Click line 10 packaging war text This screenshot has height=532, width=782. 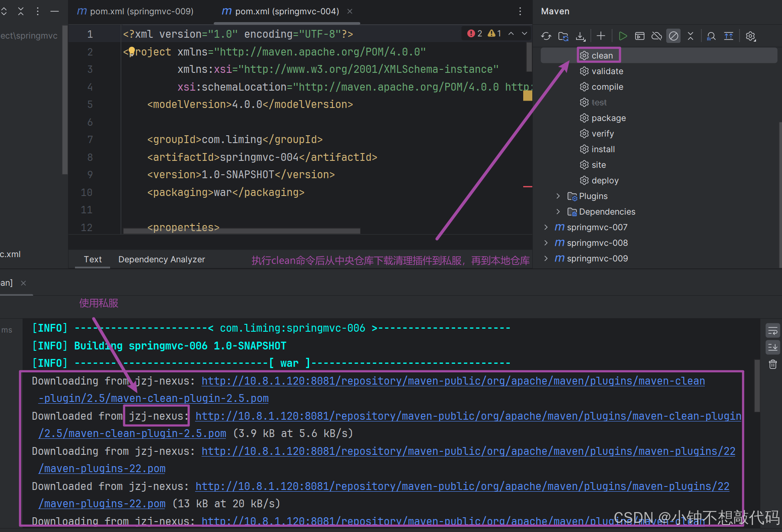[x=225, y=192]
